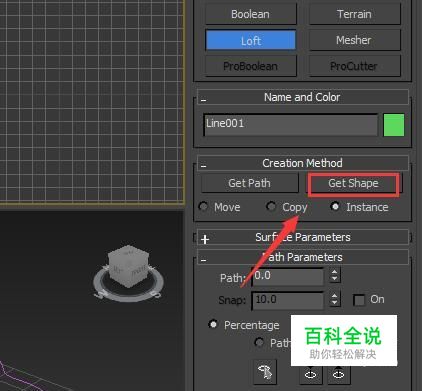422x391 pixels.
Task: Click the Snap value field showing 10.0
Action: [288, 300]
